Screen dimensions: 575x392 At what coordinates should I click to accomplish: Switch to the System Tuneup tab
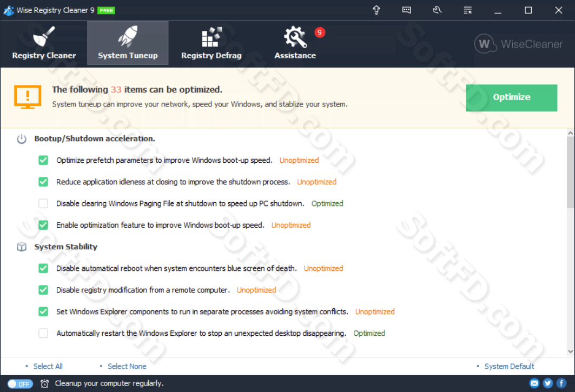click(128, 43)
